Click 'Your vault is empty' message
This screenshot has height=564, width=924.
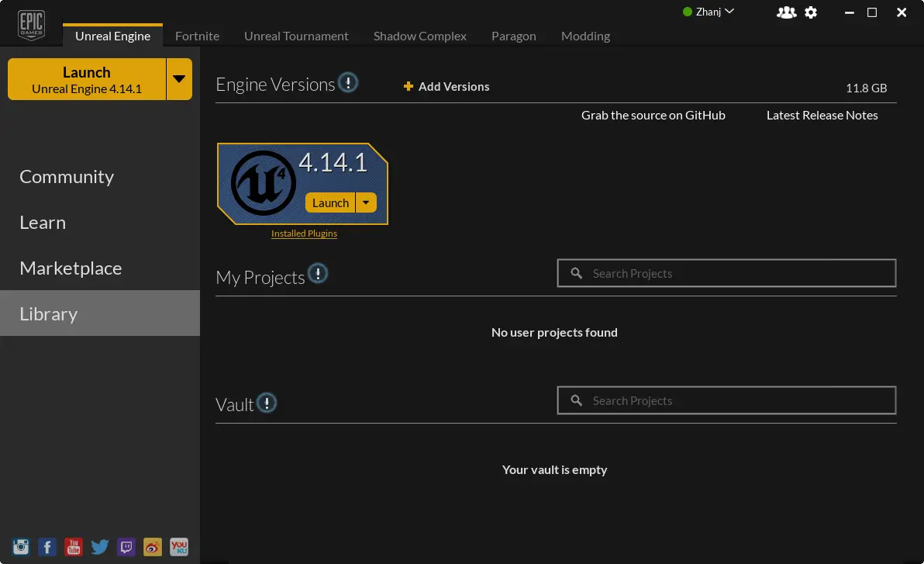coord(554,469)
